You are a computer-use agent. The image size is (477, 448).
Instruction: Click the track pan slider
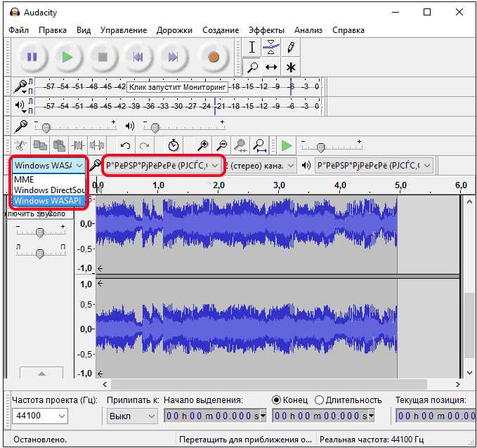41,252
